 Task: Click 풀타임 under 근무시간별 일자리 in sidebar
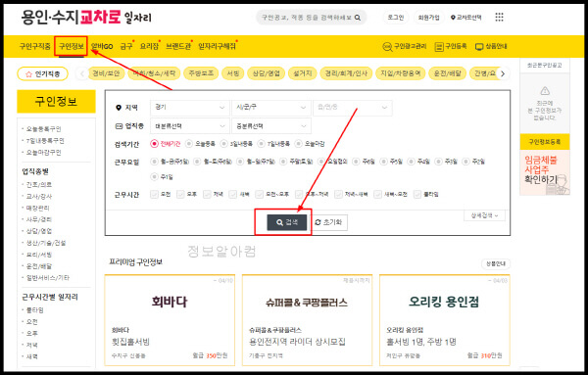click(35, 310)
